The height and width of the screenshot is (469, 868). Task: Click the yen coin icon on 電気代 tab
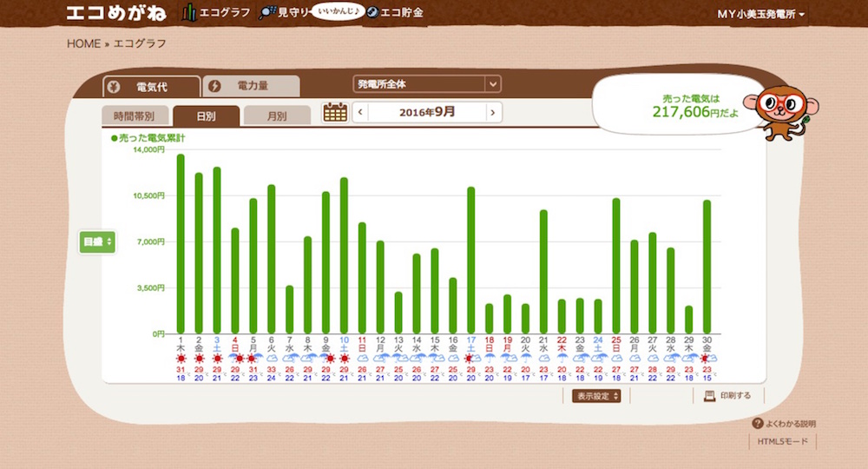click(114, 87)
